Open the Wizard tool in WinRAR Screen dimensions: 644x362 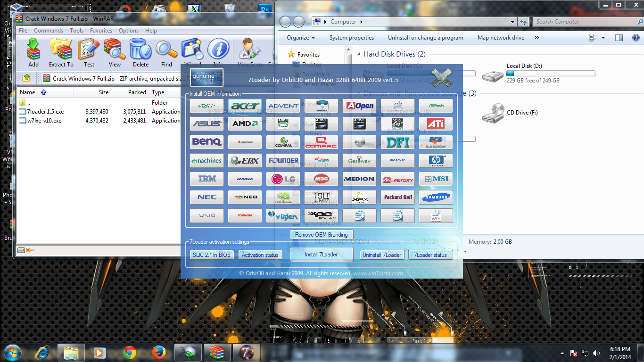click(x=192, y=53)
